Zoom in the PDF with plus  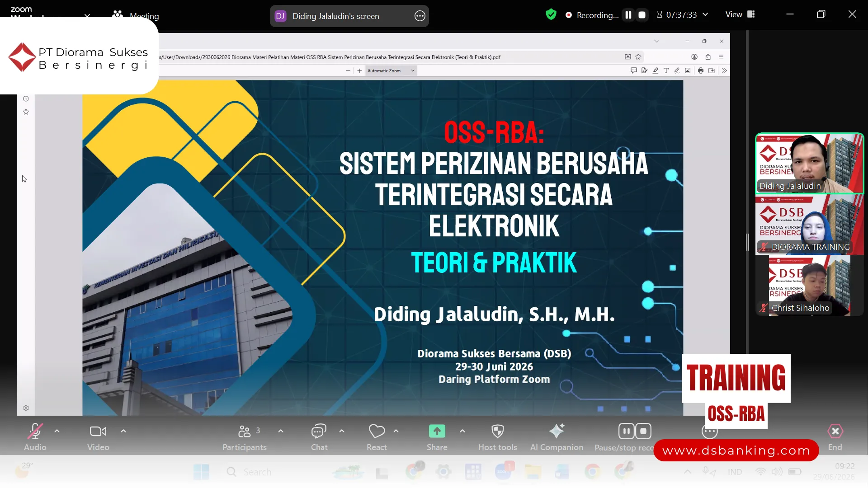coord(359,71)
